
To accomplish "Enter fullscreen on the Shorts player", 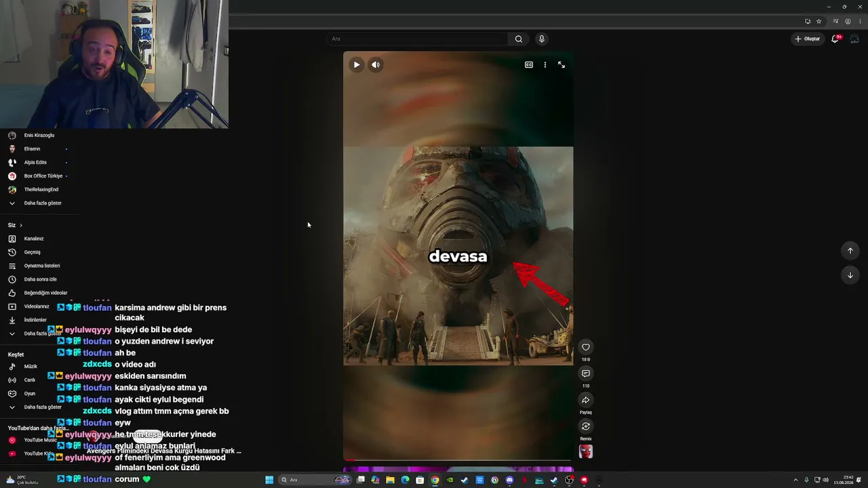I will tap(561, 65).
